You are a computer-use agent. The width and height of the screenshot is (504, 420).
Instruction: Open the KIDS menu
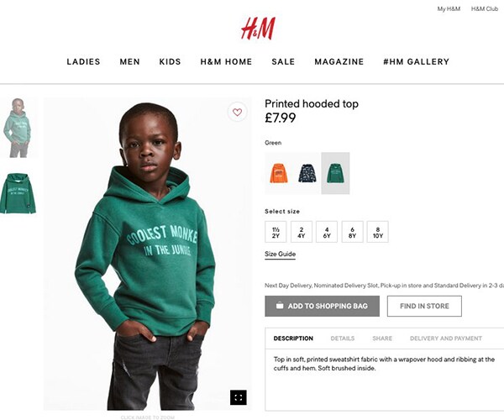pos(170,61)
